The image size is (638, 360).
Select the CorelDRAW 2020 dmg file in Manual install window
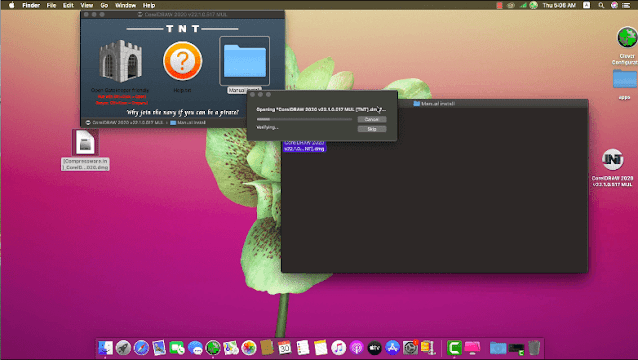tap(305, 146)
